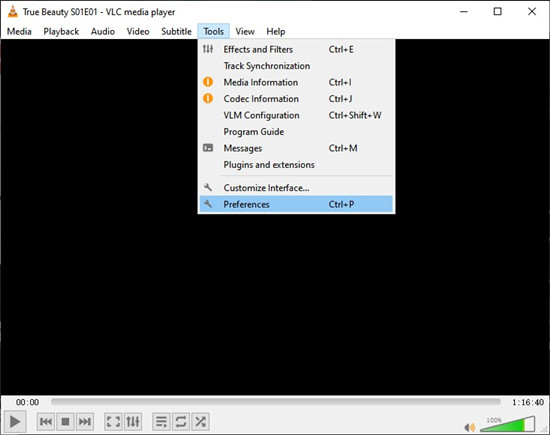Open the Media menu
550x435 pixels.
19,32
